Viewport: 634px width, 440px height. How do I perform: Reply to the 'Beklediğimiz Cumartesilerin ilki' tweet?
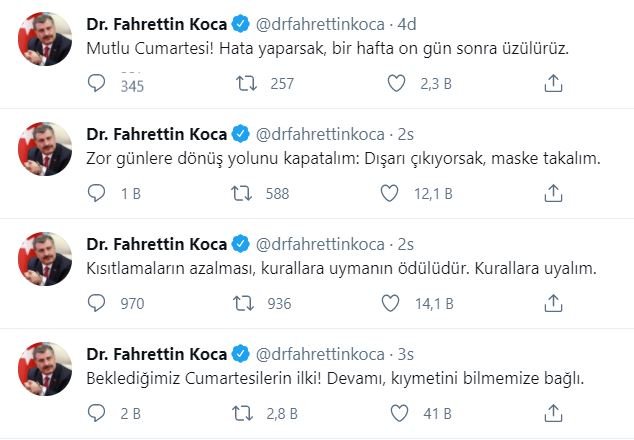(97, 412)
